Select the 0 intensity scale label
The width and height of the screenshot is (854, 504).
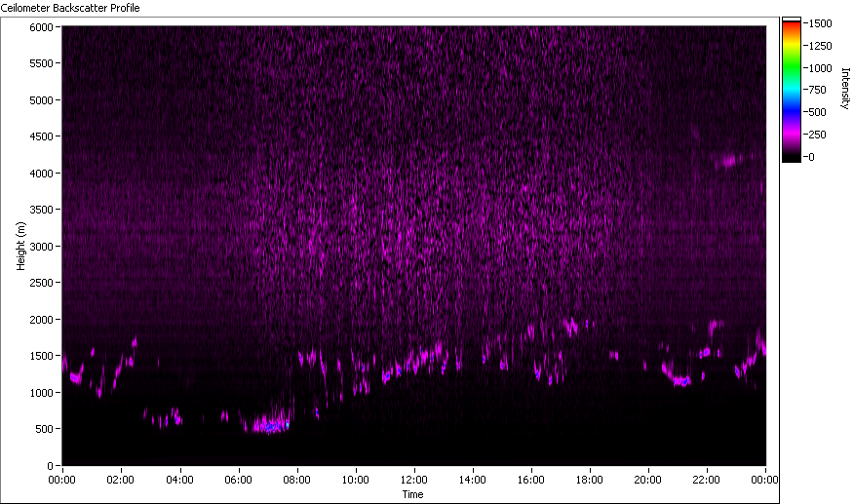(811, 157)
